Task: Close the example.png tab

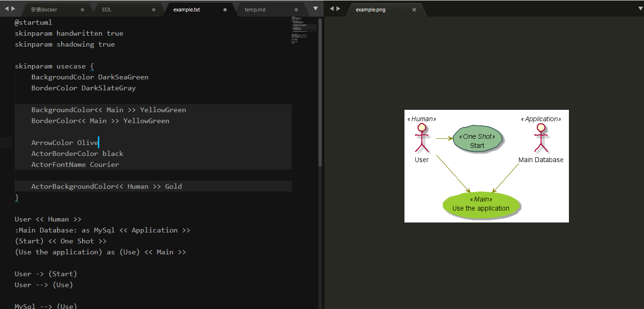Action: pyautogui.click(x=414, y=10)
